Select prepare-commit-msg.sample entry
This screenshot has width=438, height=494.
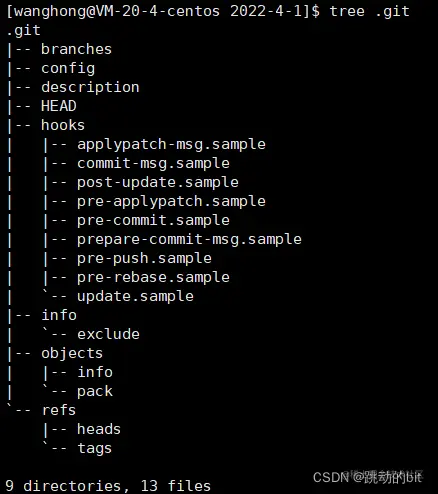coord(189,240)
